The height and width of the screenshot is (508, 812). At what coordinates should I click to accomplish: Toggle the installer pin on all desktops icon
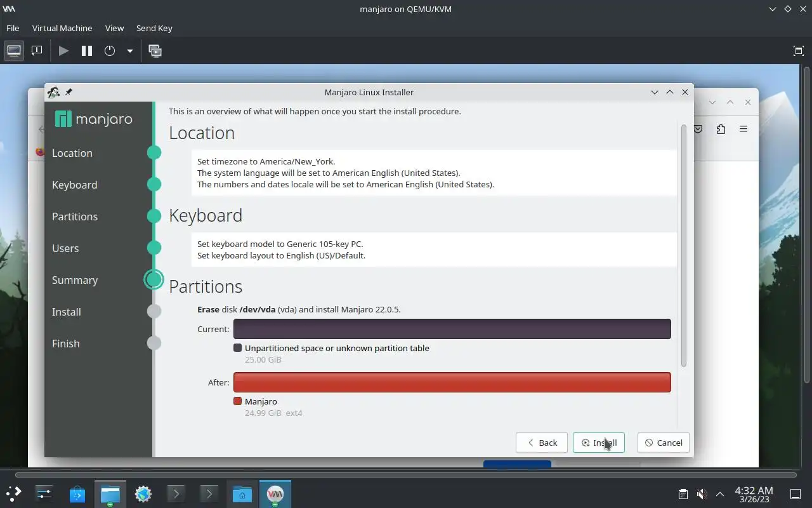pyautogui.click(x=69, y=92)
